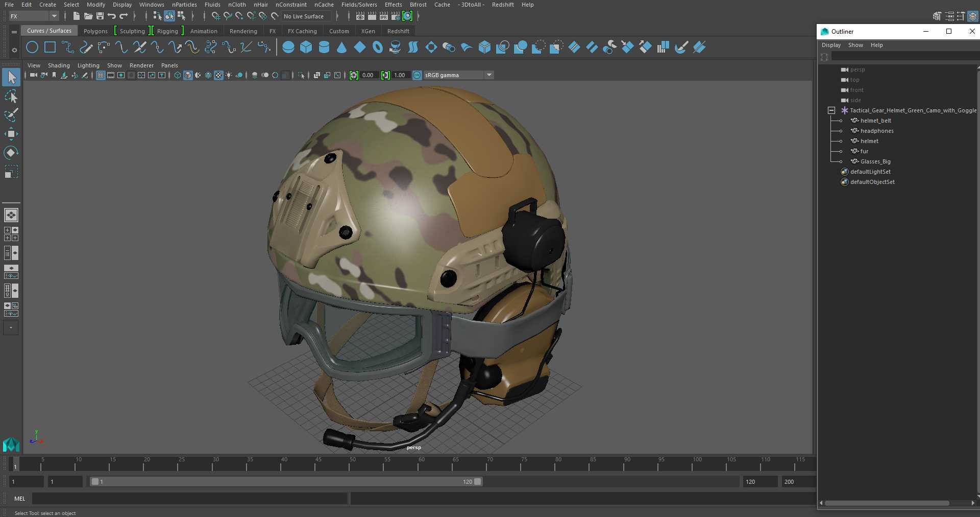980x517 pixels.
Task: Switch to single perspective pane layout
Action: pyautogui.click(x=11, y=215)
